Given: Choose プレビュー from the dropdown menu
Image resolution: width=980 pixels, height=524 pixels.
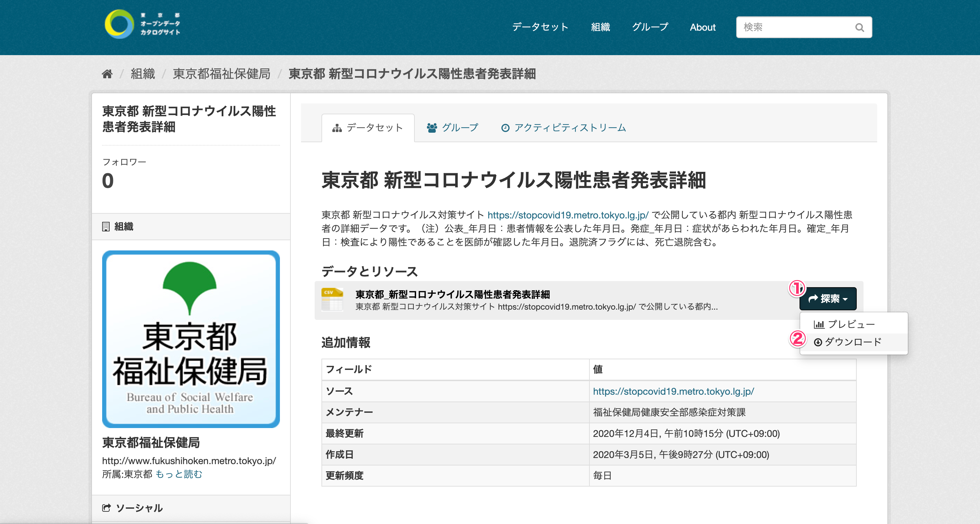Looking at the screenshot, I should [844, 324].
